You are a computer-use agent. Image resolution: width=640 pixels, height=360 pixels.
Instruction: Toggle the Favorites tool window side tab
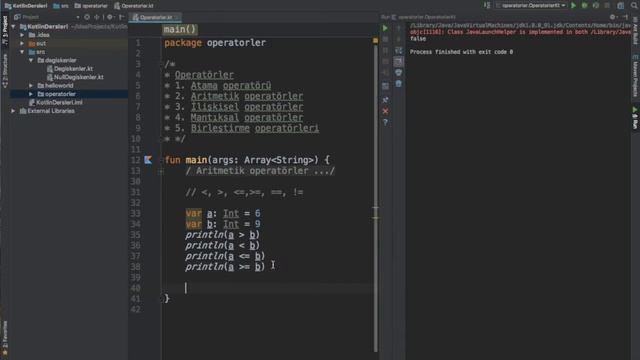click(x=5, y=338)
